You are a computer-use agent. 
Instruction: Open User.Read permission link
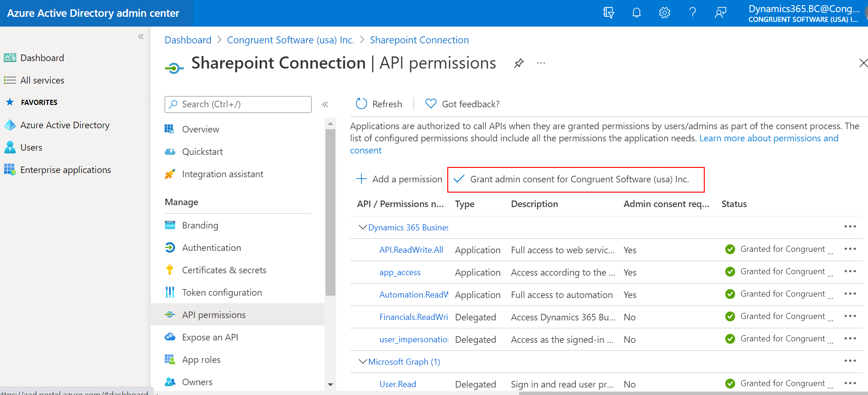point(397,384)
